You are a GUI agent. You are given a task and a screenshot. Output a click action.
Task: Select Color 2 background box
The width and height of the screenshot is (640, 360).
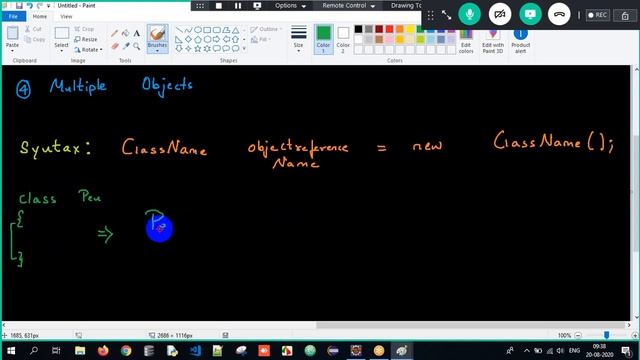point(343,39)
